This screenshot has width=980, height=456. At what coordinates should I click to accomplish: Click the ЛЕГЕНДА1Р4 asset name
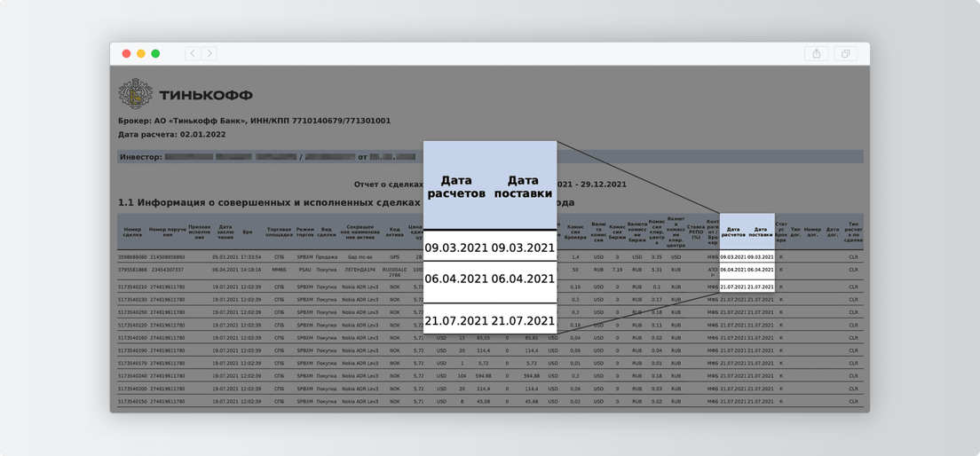click(360, 270)
